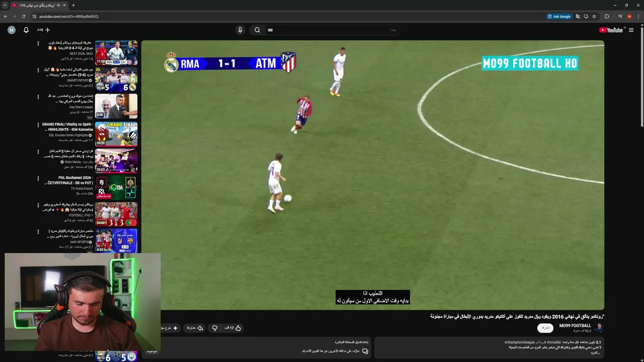The width and height of the screenshot is (644, 362).
Task: Open the GRAND FINAL Vitality vs Spirit thumbnail
Action: pyautogui.click(x=116, y=133)
